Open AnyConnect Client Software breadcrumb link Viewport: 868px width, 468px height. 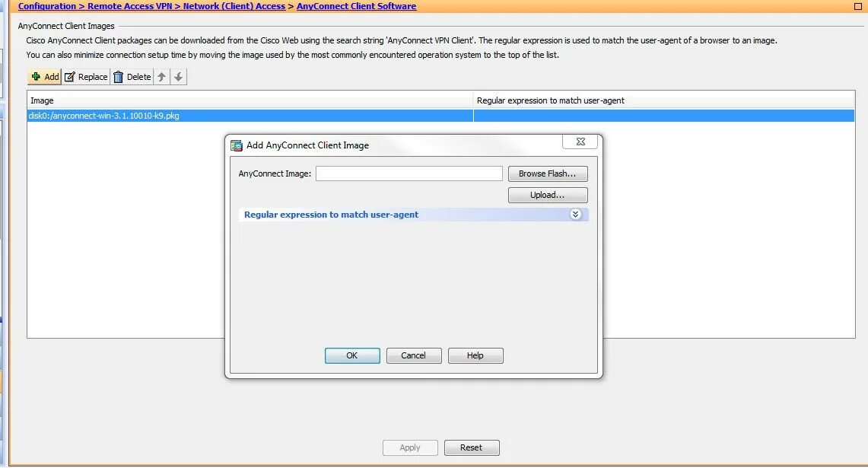click(x=357, y=6)
